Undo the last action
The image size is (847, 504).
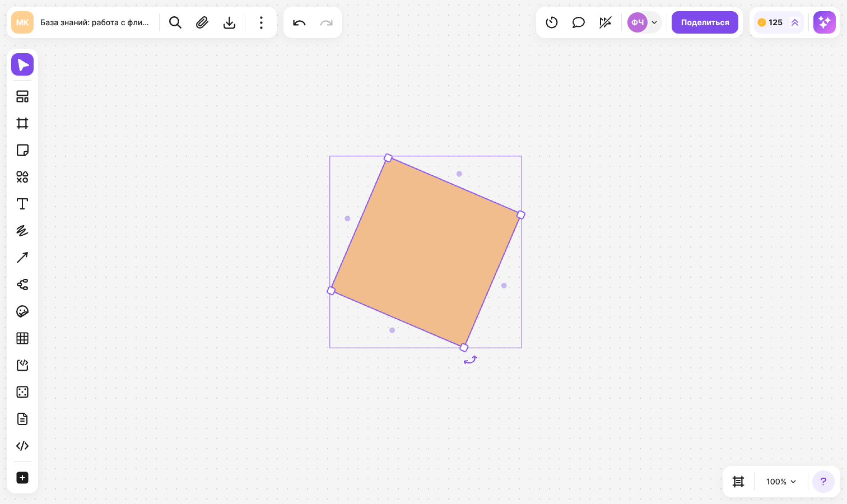[x=299, y=22]
